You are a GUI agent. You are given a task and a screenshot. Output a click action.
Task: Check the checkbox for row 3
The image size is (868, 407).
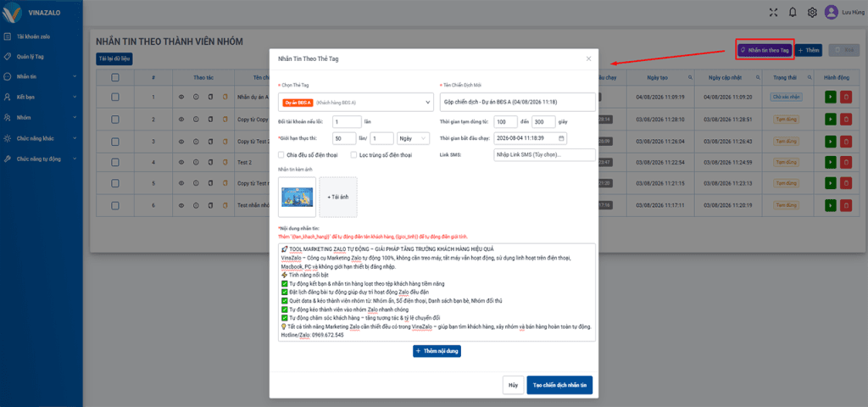click(x=115, y=142)
